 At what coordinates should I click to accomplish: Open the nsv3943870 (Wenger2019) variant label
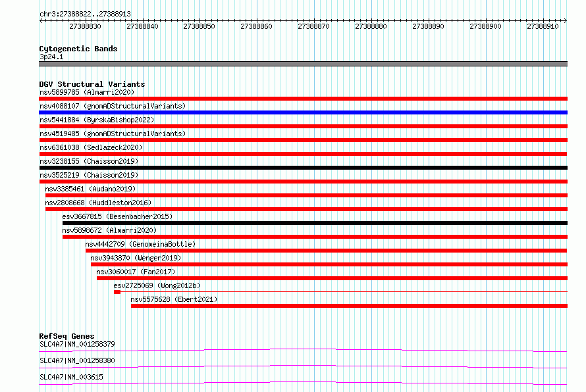tap(136, 258)
